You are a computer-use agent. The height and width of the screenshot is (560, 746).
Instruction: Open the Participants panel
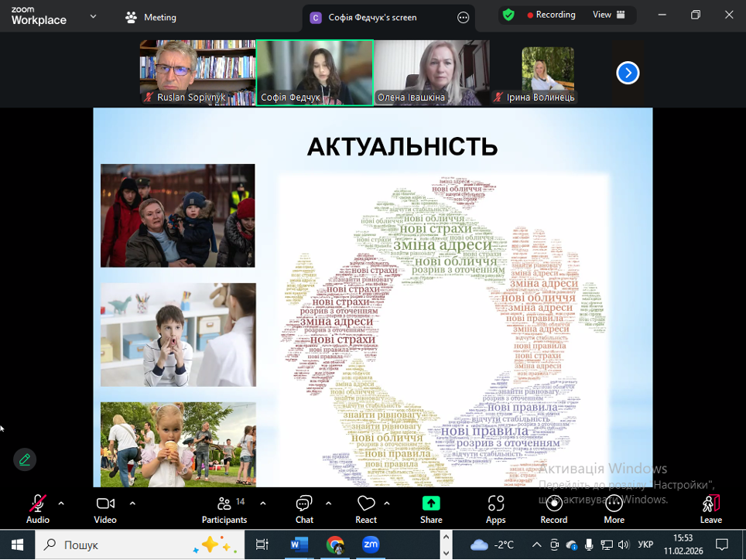224,509
